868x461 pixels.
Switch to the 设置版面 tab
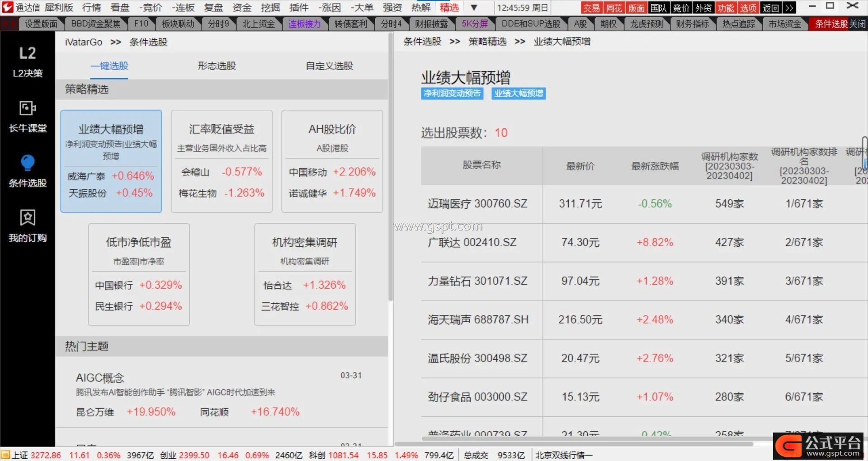click(x=41, y=24)
